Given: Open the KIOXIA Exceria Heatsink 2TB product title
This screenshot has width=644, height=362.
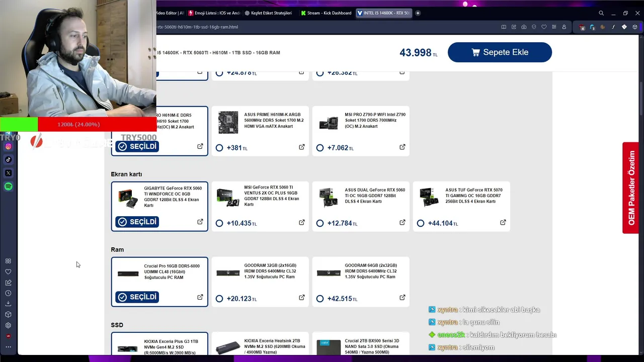Looking at the screenshot, I should click(275, 346).
